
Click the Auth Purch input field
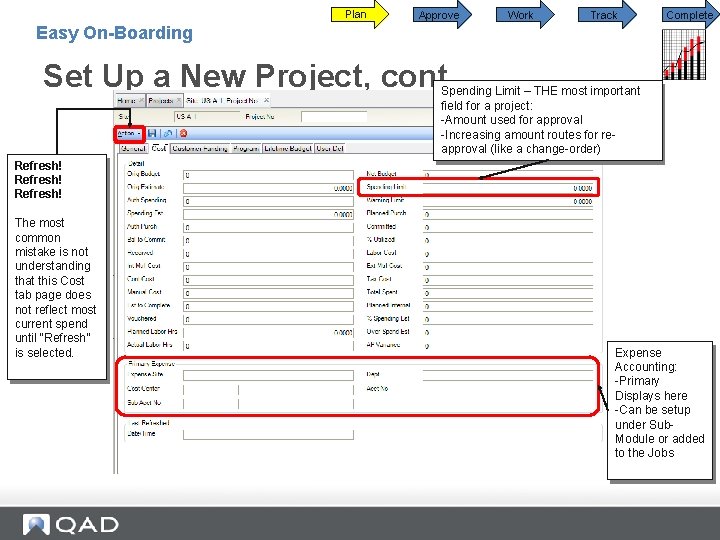pos(268,227)
